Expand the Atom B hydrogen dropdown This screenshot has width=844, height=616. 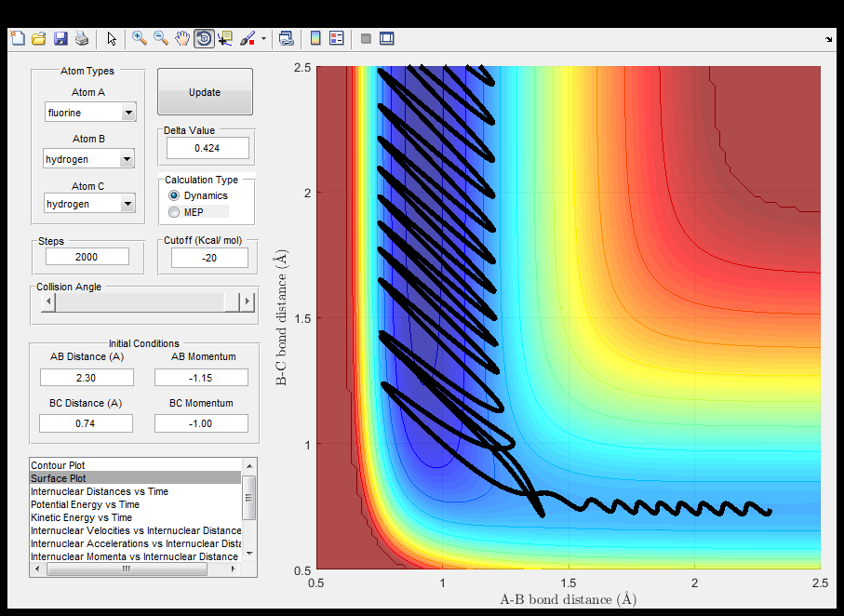click(x=90, y=159)
